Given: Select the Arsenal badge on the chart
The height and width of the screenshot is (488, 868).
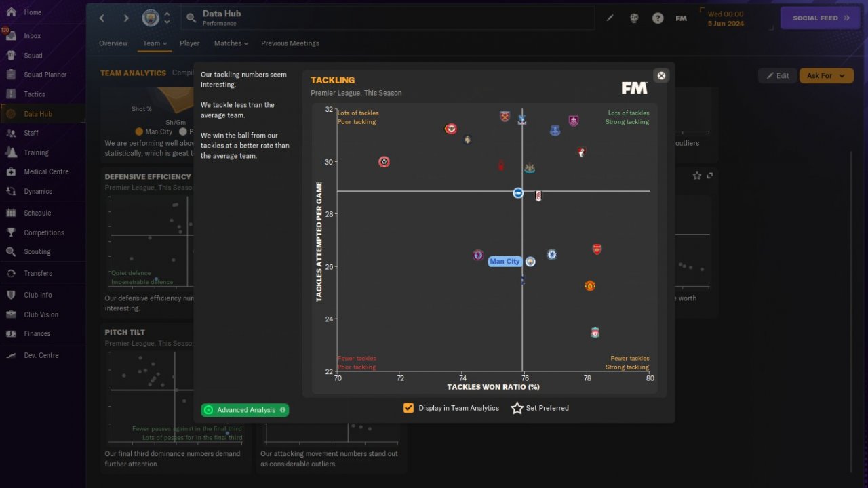Looking at the screenshot, I should 597,249.
